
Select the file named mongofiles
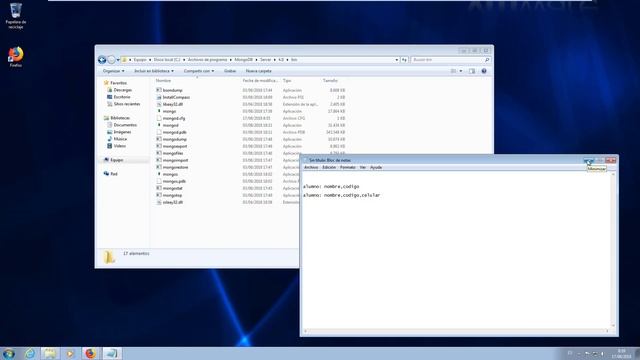click(173, 153)
